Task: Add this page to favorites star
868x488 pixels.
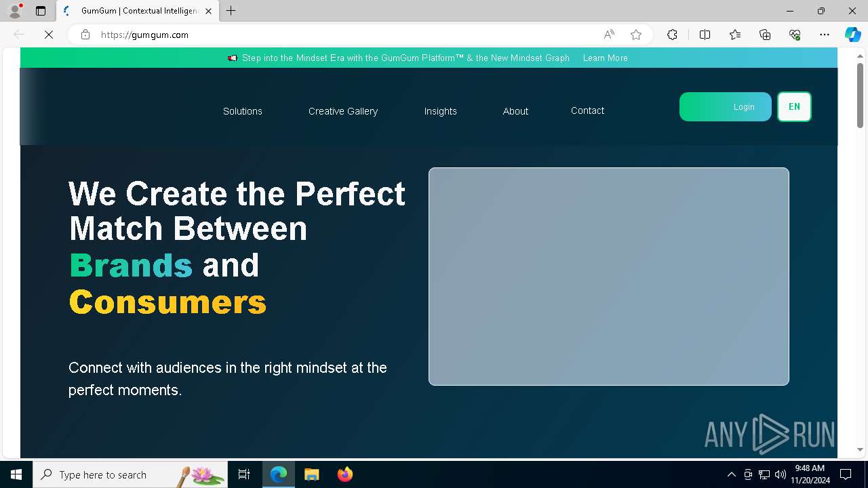Action: [x=635, y=35]
